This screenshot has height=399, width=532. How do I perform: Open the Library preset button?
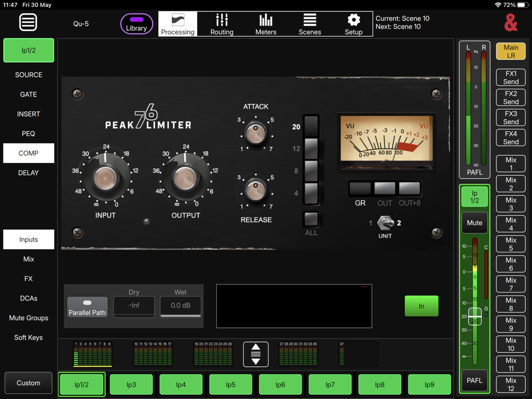tap(136, 24)
